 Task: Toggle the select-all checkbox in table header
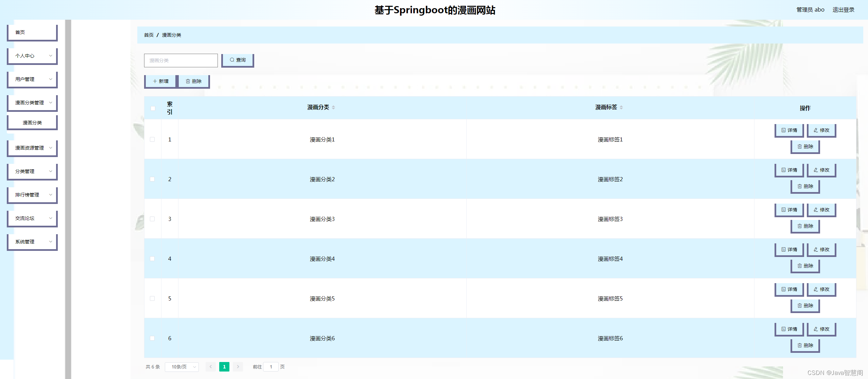tap(153, 108)
